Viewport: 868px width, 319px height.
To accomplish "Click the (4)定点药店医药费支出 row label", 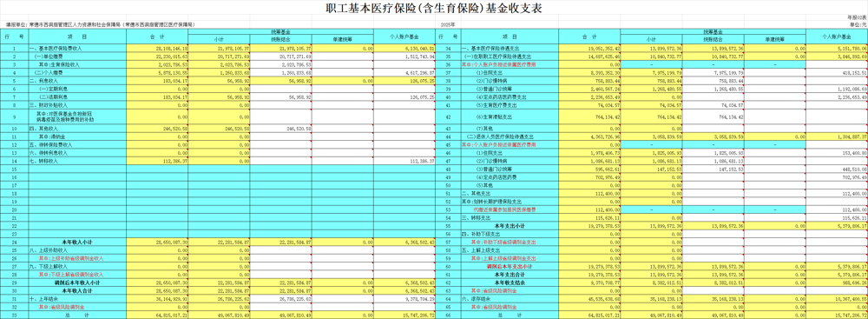I will click(499, 96).
